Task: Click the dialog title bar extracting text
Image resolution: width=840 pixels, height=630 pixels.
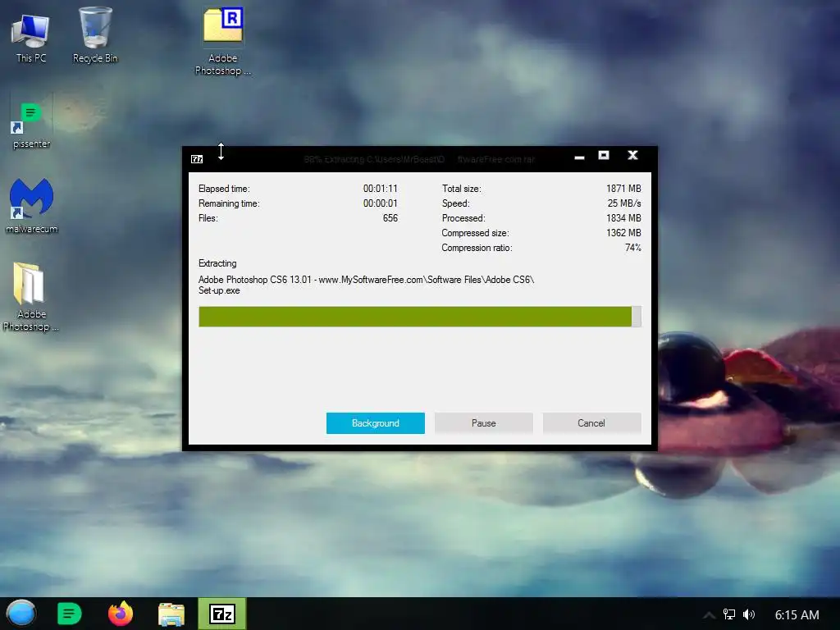Action: (x=419, y=159)
